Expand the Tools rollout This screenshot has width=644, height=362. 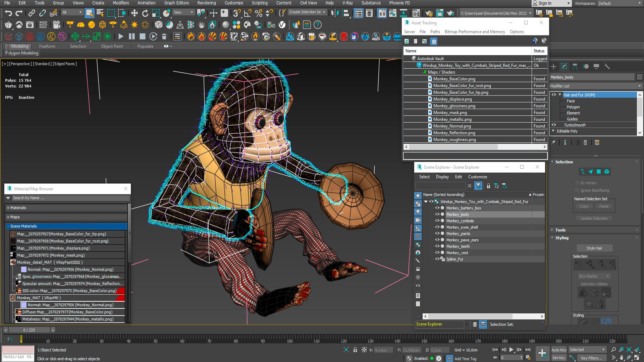point(560,230)
